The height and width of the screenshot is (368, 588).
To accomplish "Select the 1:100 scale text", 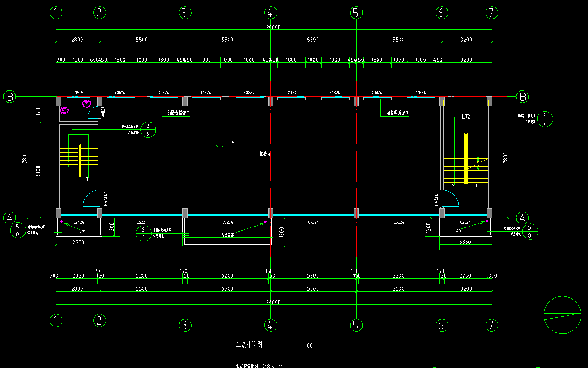I will [x=307, y=346].
